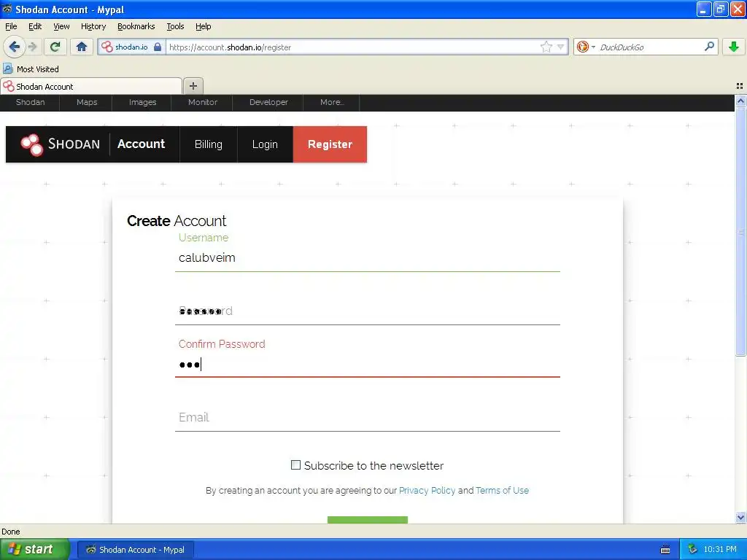Click the Most Visited bookmarks icon
Image resolution: width=747 pixels, height=560 pixels.
click(7, 69)
